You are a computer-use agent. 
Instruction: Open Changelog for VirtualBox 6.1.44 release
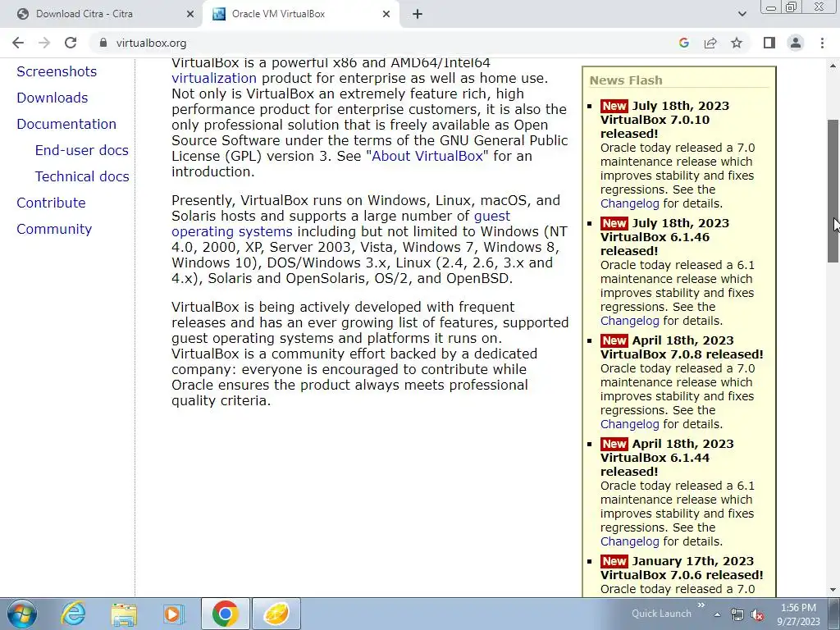[629, 541]
